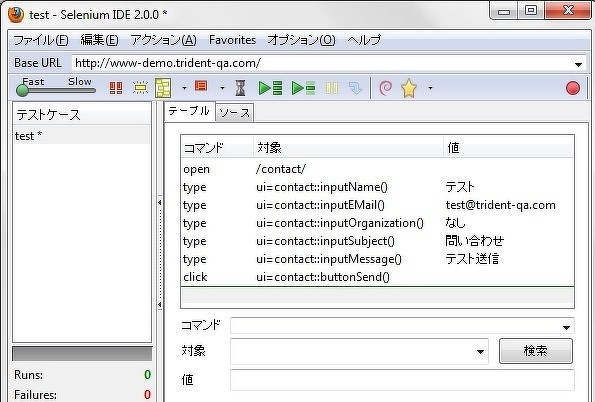Collapse side panel using upper splitter arrow

coord(160,202)
